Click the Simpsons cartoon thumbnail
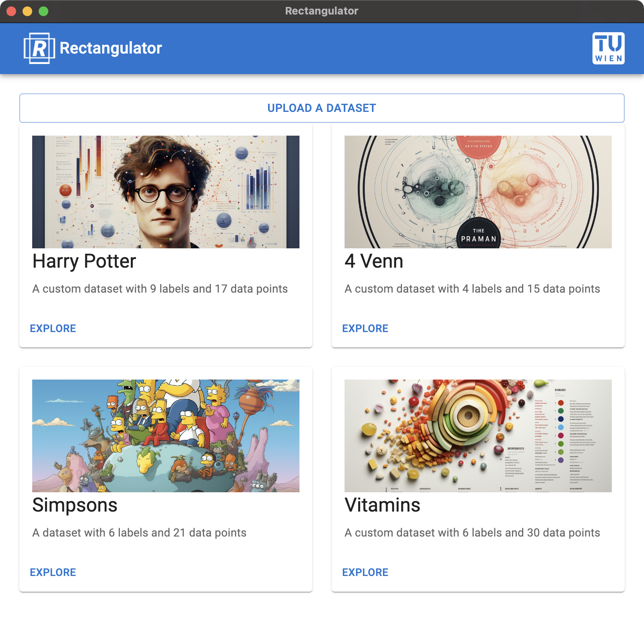The width and height of the screenshot is (644, 644). (166, 436)
